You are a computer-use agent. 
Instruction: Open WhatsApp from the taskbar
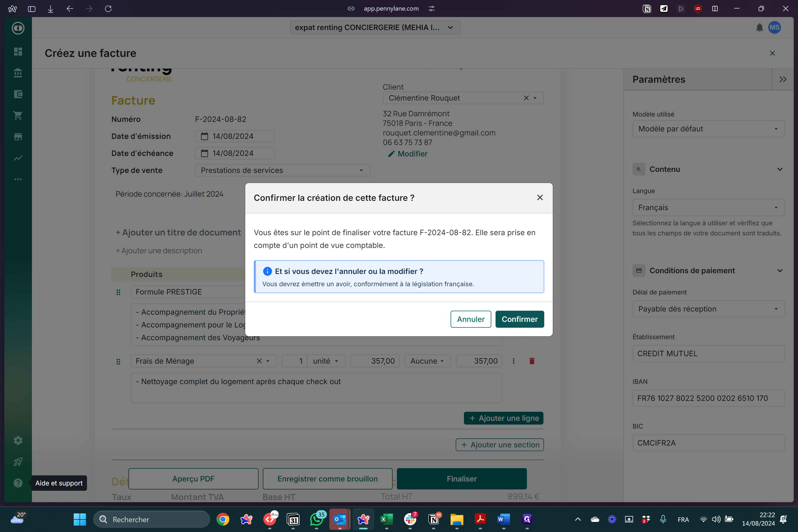(317, 519)
